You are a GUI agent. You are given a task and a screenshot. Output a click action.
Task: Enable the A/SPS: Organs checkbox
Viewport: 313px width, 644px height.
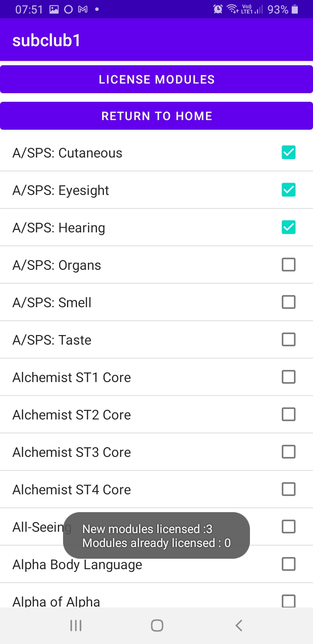289,265
